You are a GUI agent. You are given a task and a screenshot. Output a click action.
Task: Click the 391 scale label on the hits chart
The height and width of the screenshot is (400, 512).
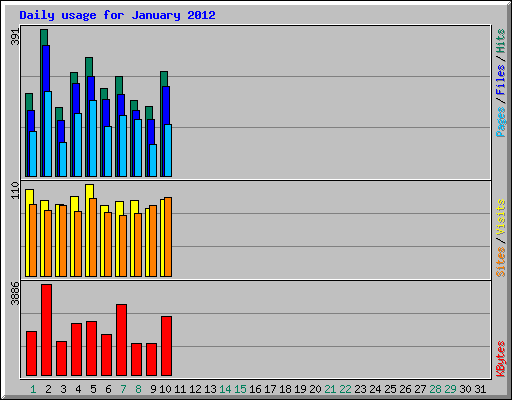[15, 37]
